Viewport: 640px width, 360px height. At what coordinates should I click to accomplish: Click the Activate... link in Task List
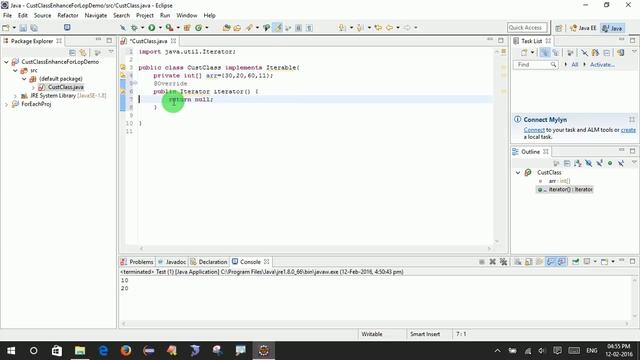point(602,65)
